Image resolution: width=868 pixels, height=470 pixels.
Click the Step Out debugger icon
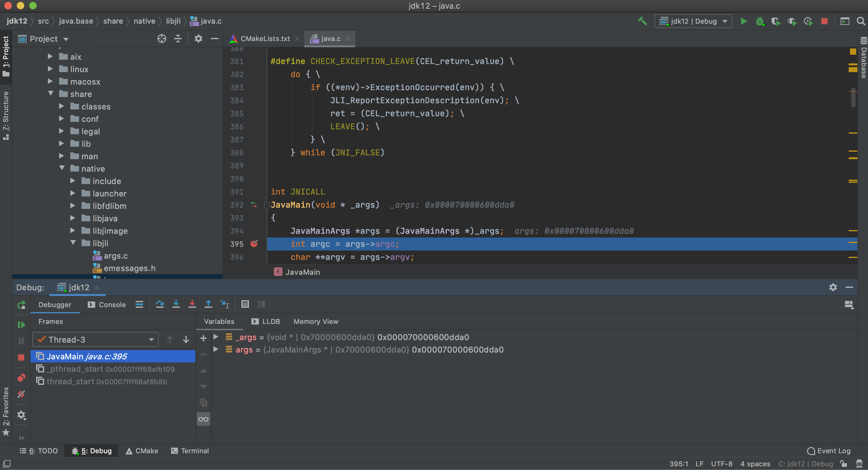tap(208, 304)
